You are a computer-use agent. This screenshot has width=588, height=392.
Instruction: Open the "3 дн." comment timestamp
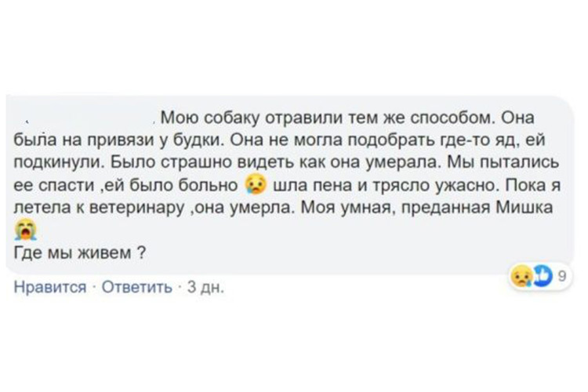tap(207, 288)
